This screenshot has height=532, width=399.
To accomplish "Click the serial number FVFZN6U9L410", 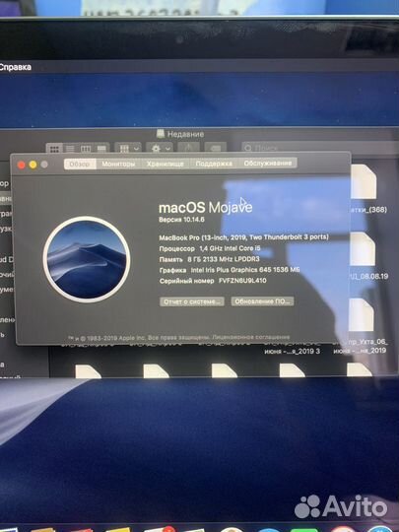I will tap(242, 281).
